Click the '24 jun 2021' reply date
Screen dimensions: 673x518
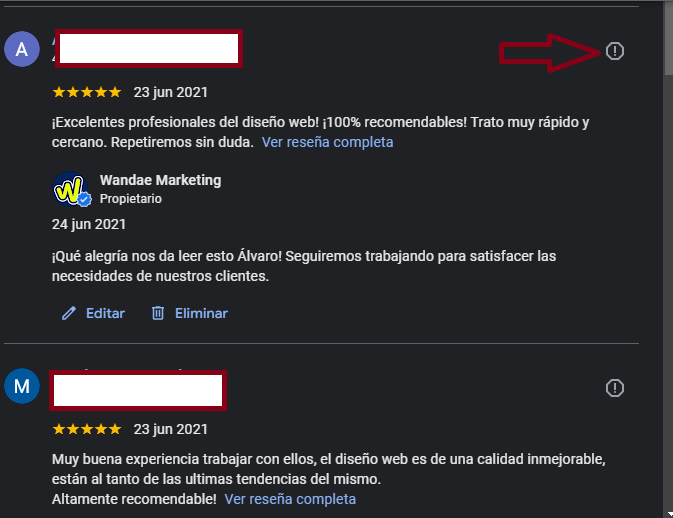coord(89,224)
